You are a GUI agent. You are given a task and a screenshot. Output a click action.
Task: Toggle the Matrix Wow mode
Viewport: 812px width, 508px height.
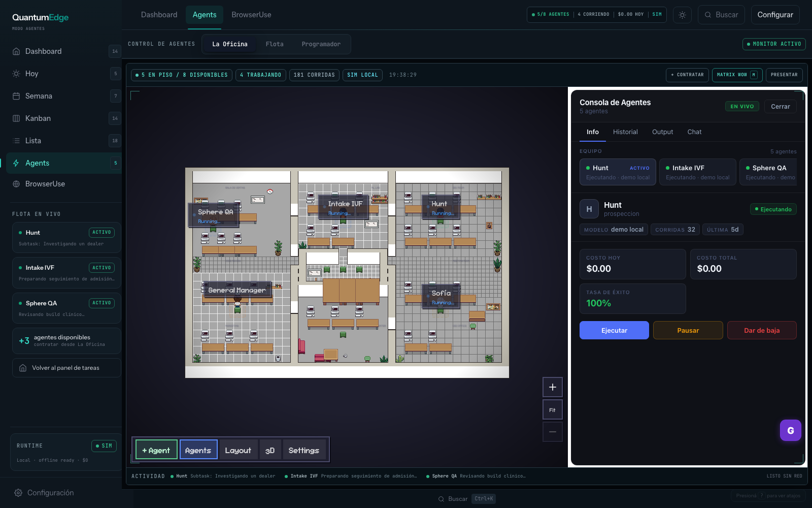pos(737,75)
